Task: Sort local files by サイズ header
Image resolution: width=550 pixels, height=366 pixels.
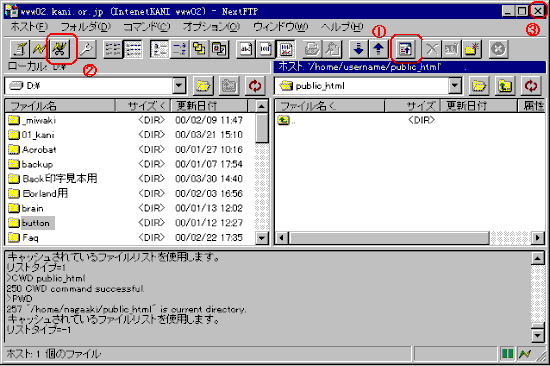Action: (143, 106)
